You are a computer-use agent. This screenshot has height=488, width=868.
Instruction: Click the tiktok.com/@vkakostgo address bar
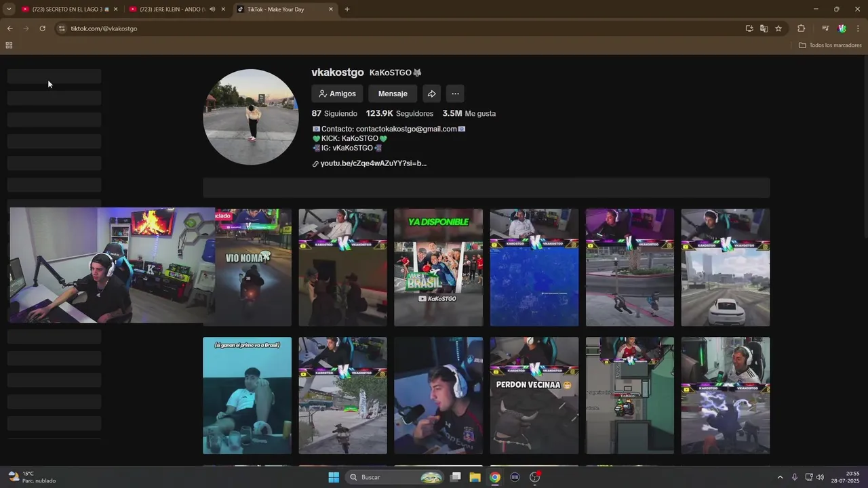104,28
